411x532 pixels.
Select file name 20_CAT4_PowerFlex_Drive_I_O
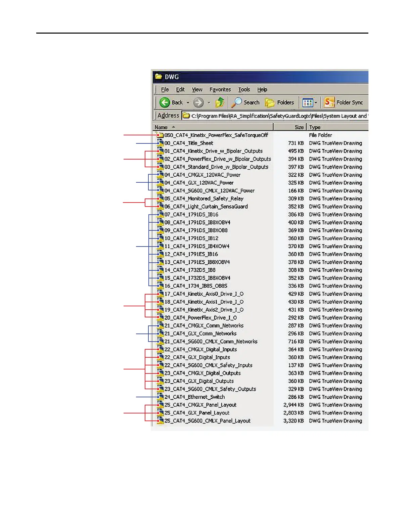click(x=201, y=318)
